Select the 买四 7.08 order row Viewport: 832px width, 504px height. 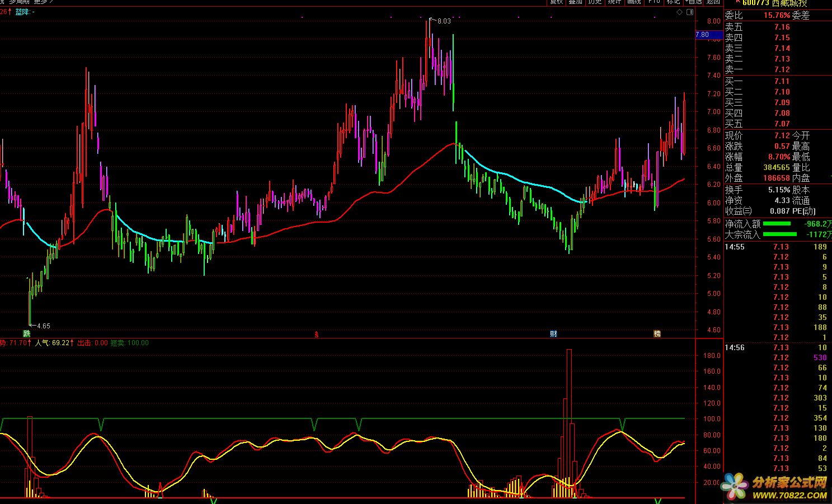click(778, 113)
